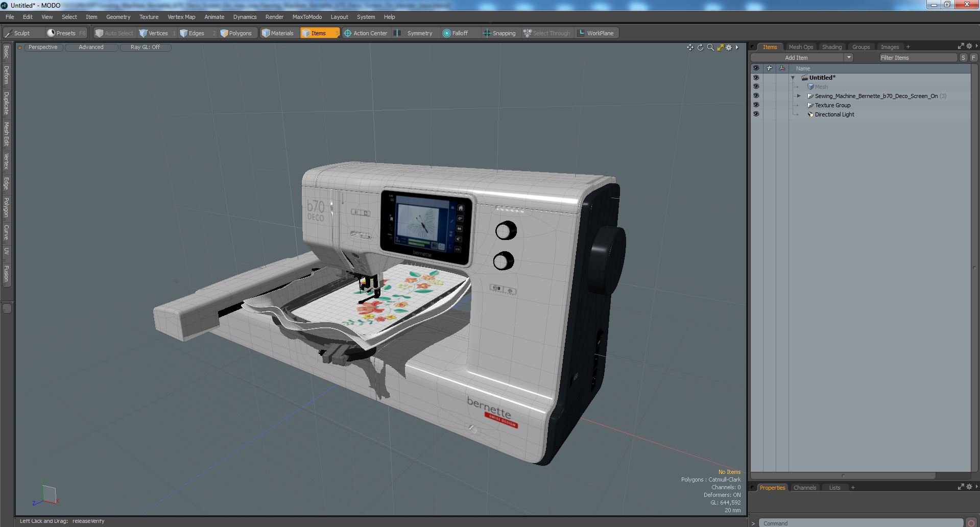Collapse the Untitled scene tree
Viewport: 980px width, 527px height.
[x=793, y=78]
